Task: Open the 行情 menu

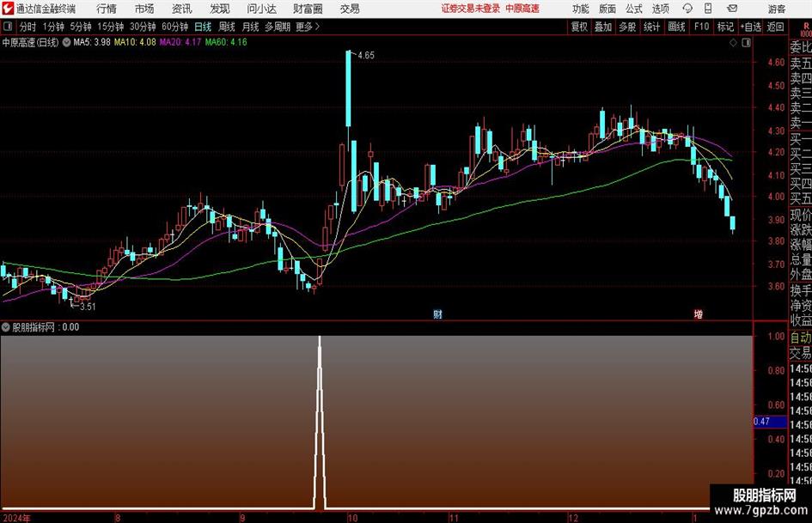Action: [107, 9]
